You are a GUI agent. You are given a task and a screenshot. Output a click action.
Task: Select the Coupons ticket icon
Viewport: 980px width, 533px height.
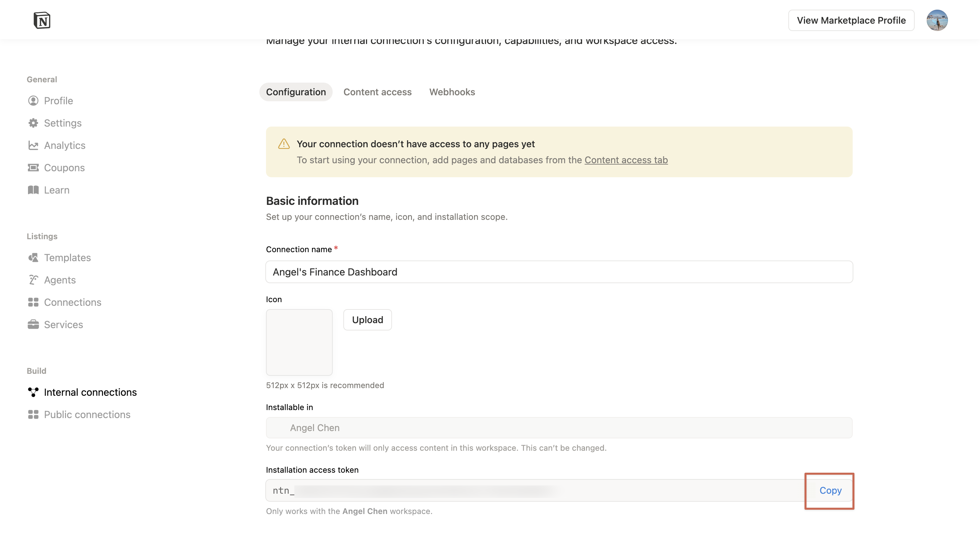[x=33, y=168]
